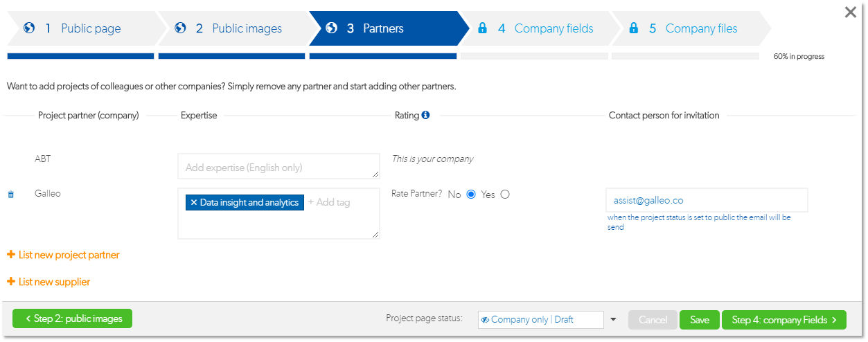
Task: Remove the Data insight and analytics tag
Action: (x=193, y=202)
